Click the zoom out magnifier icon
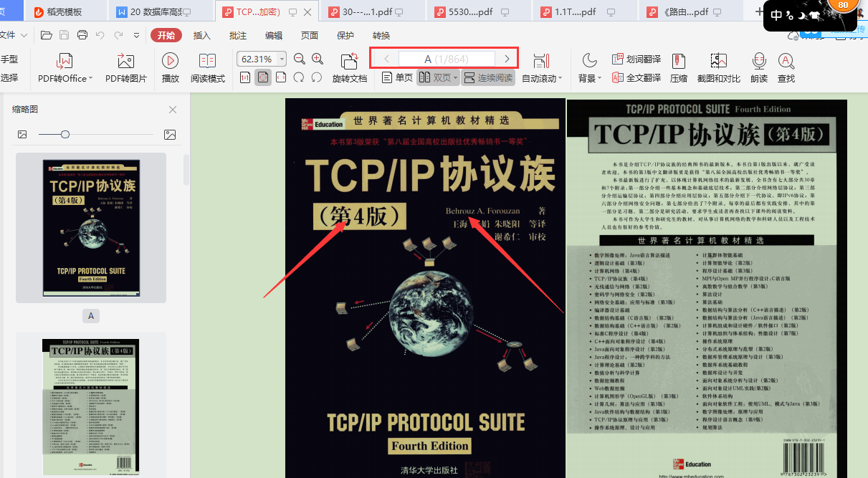This screenshot has width=868, height=478. pyautogui.click(x=300, y=59)
